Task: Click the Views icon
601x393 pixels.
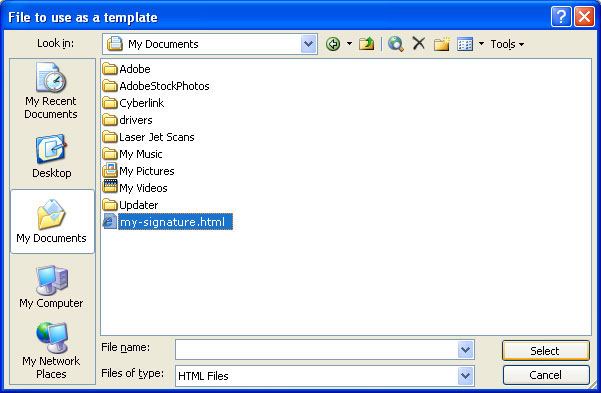Action: tap(465, 44)
